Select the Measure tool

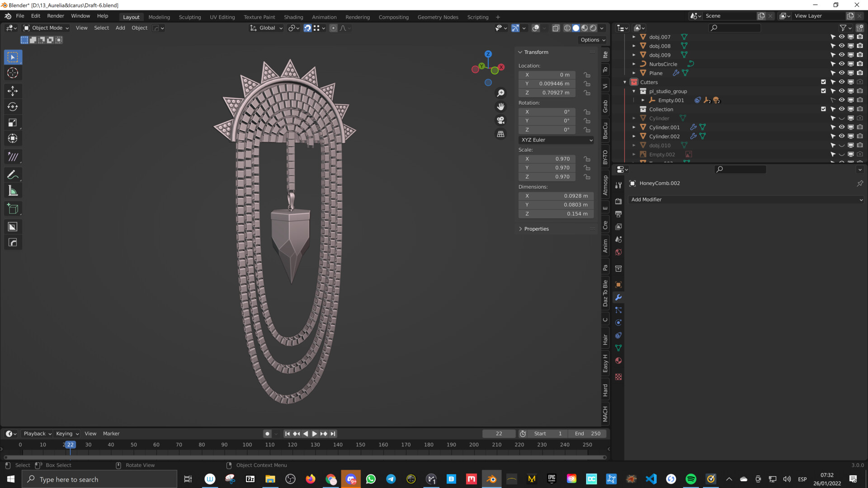tap(13, 191)
